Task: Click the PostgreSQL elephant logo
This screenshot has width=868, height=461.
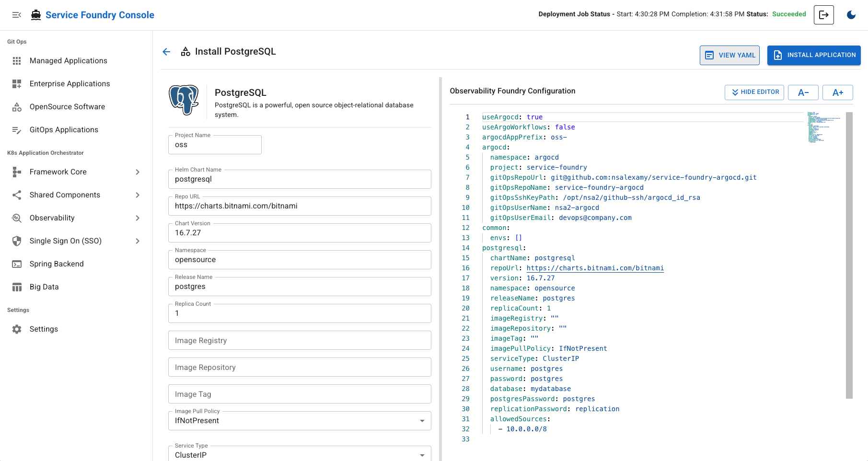Action: [184, 100]
